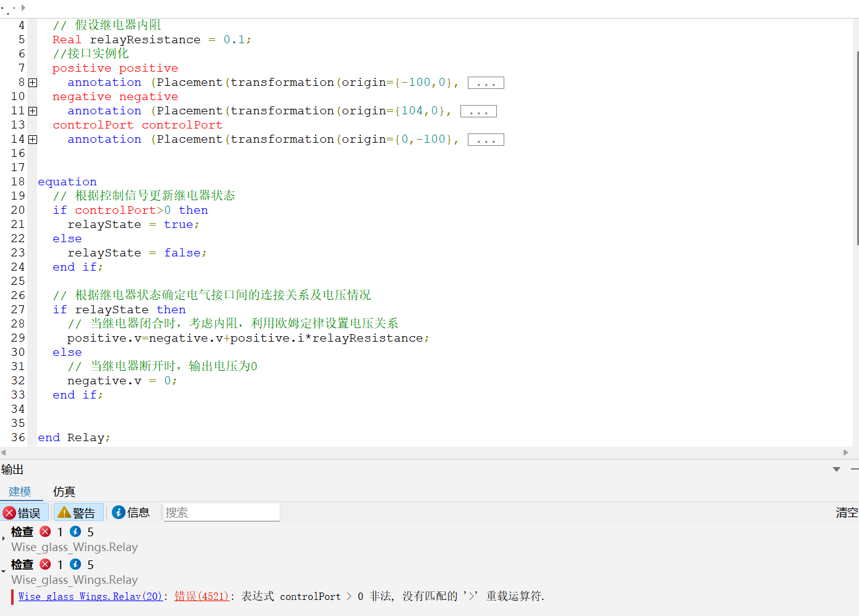The width and height of the screenshot is (859, 616).
Task: Clear output with the 清空 button
Action: pyautogui.click(x=847, y=512)
